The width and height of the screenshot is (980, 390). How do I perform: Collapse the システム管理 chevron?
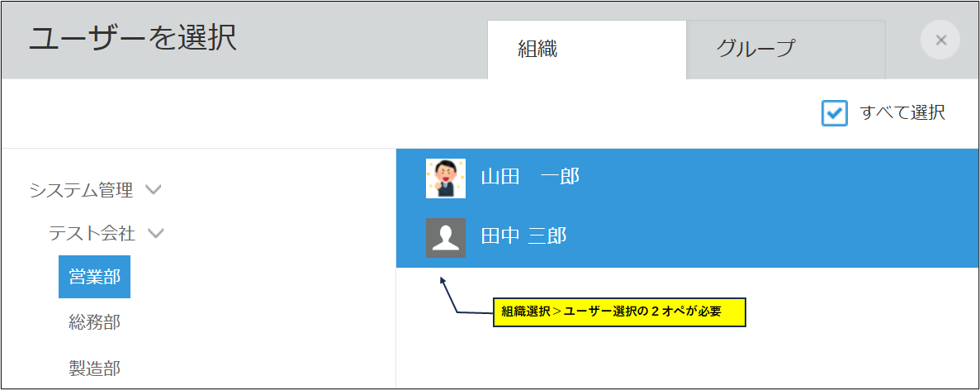(x=153, y=190)
